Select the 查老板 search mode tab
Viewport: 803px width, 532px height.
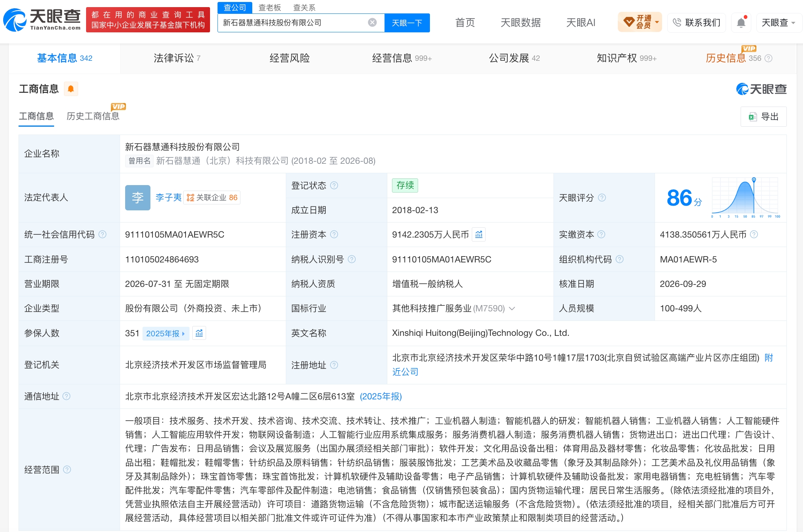[270, 7]
